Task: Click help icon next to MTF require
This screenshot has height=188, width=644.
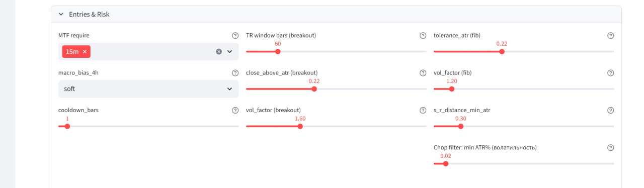Action: point(235,36)
